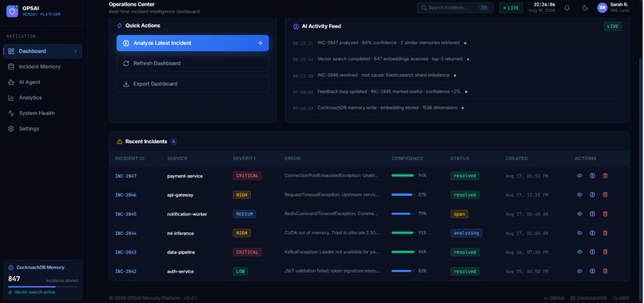
Task: Click CockroachDB Memory usage bar
Action: pos(42,286)
